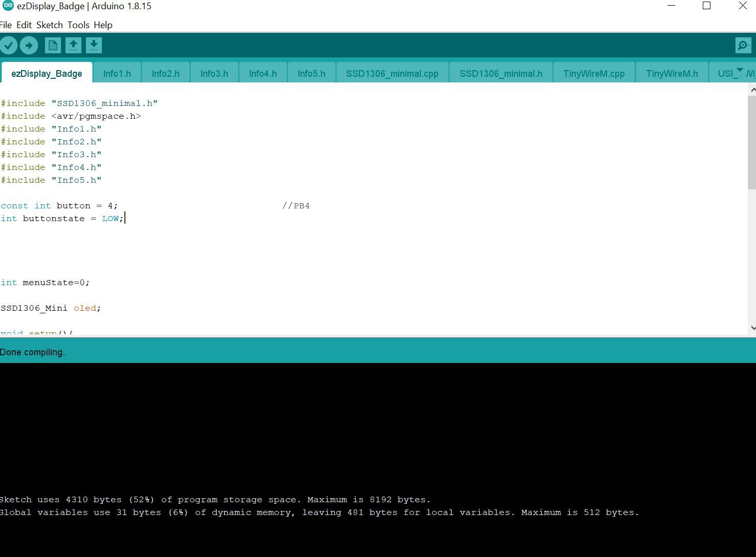Switch to the SSD1306_minimal.cpp tab
Image resolution: width=756 pixels, height=557 pixels.
(392, 73)
